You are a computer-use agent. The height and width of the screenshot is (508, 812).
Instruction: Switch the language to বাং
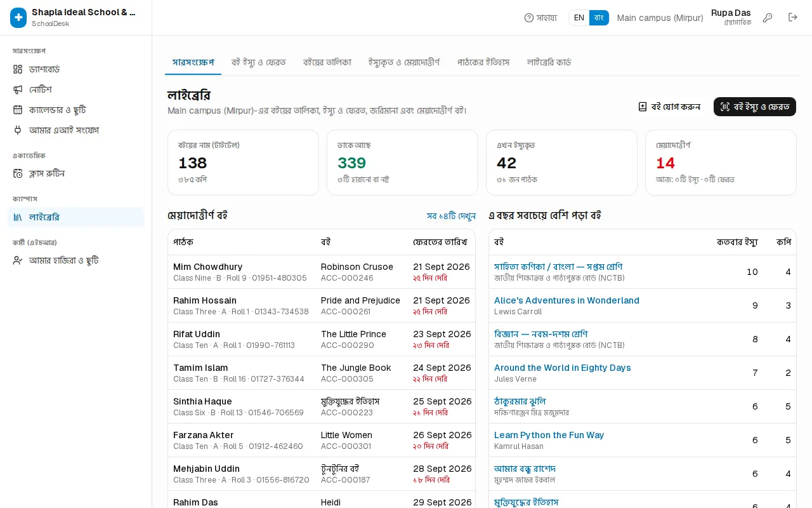599,18
